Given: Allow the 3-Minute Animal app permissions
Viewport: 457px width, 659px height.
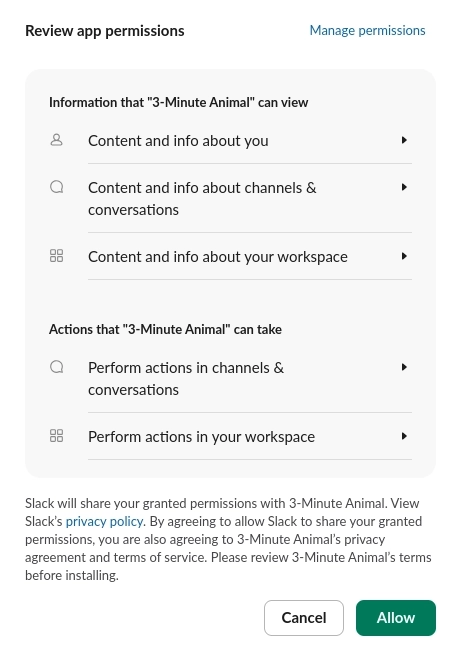Looking at the screenshot, I should pos(396,618).
